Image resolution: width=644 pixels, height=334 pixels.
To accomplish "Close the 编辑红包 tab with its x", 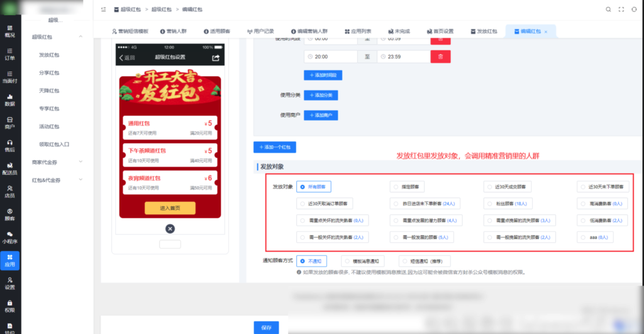I will 546,31.
